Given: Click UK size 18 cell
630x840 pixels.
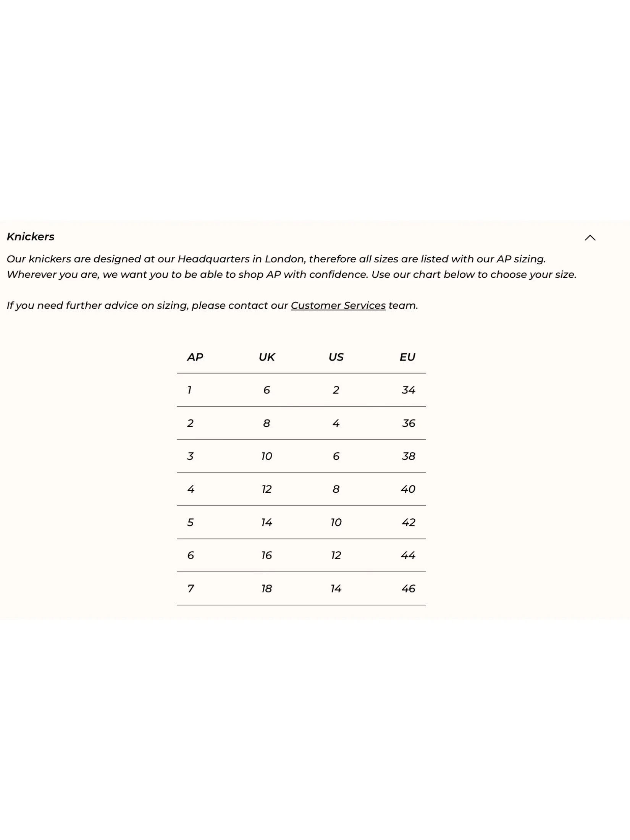Looking at the screenshot, I should [267, 589].
